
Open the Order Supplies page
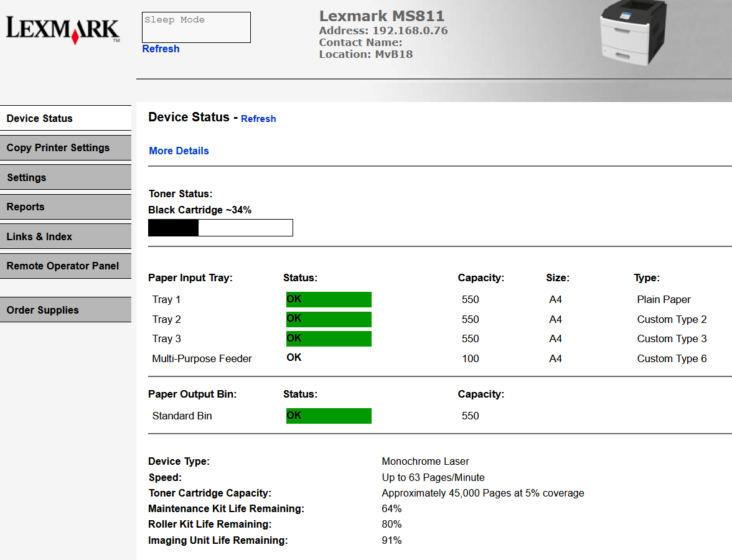click(65, 310)
